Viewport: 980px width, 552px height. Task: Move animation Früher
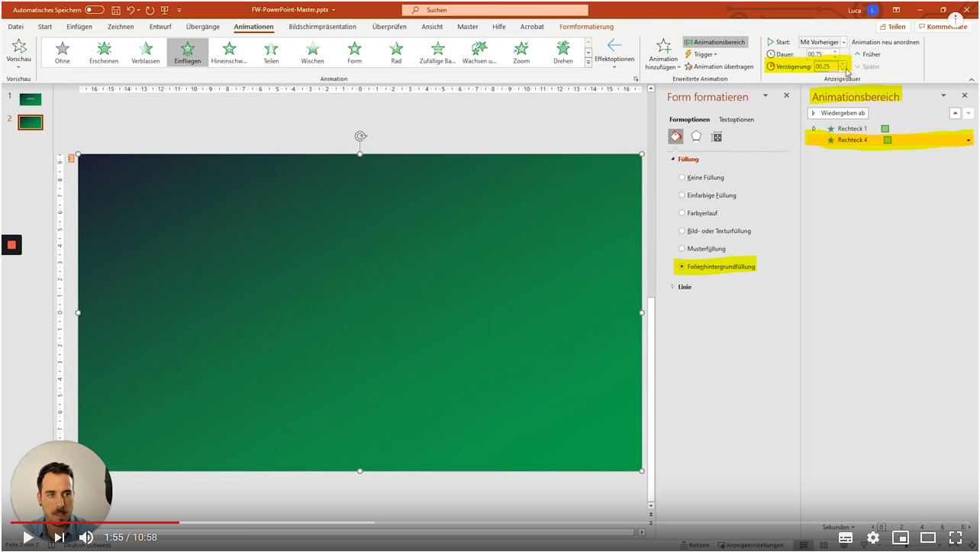pyautogui.click(x=867, y=54)
